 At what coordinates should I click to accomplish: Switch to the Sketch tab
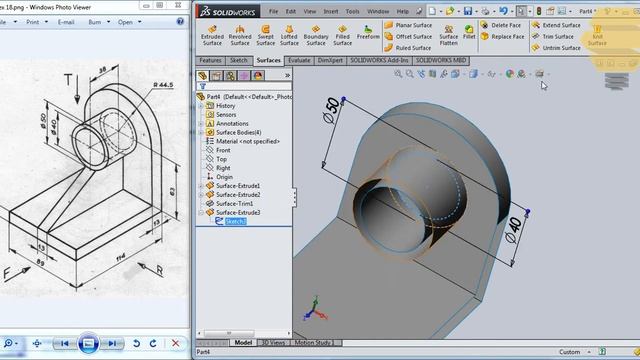pyautogui.click(x=239, y=60)
